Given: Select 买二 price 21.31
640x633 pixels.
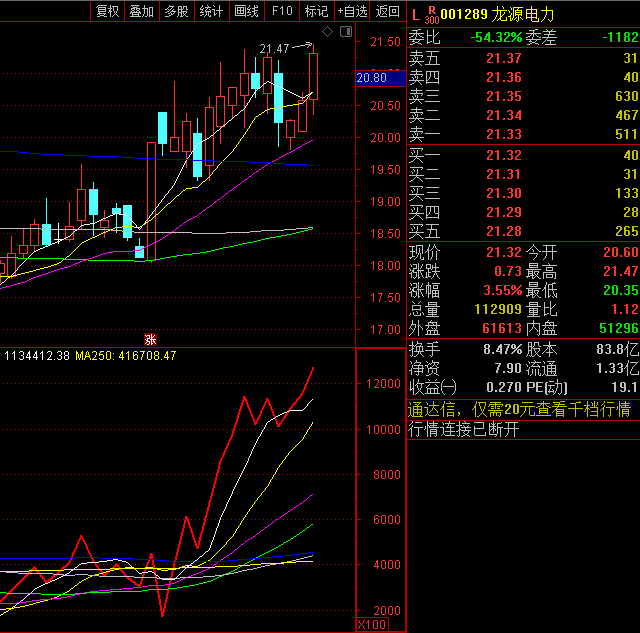Looking at the screenshot, I should point(504,174).
